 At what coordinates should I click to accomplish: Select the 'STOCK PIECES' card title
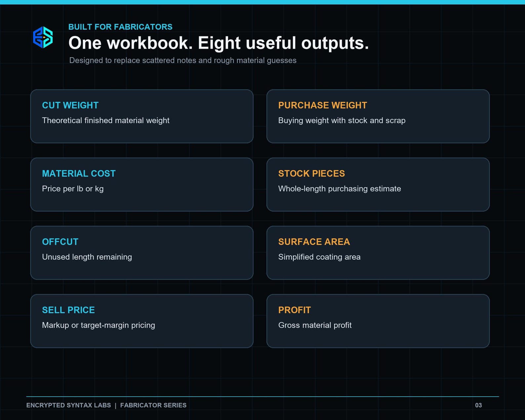pos(311,174)
